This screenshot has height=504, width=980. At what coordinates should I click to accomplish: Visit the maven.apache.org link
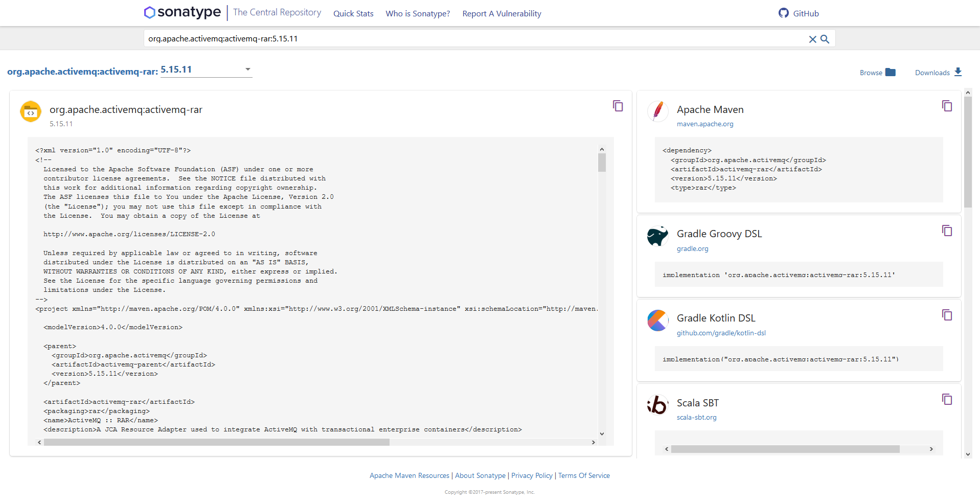click(x=704, y=124)
